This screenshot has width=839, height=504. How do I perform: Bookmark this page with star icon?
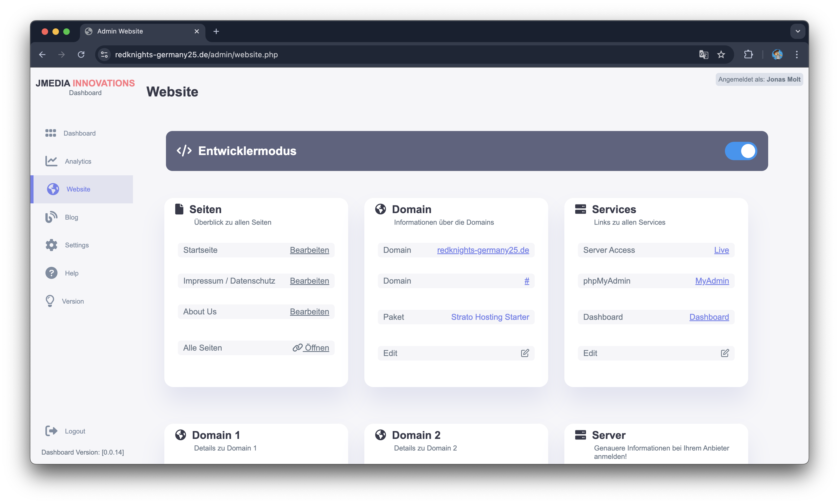[x=721, y=54]
